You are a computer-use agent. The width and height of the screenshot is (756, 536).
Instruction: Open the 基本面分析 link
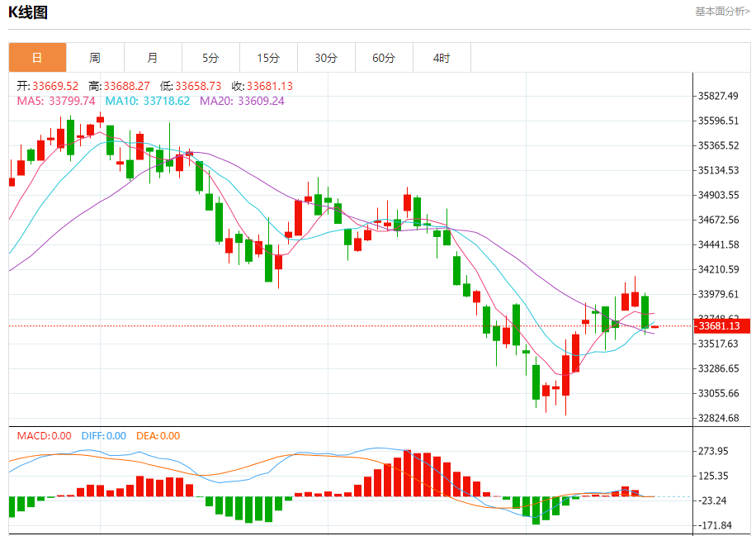[722, 11]
